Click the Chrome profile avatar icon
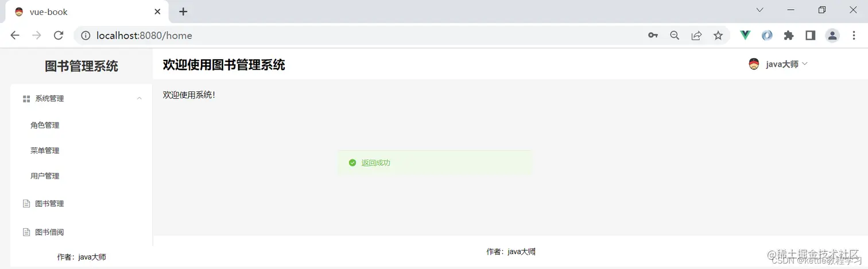868x269 pixels. [x=832, y=35]
